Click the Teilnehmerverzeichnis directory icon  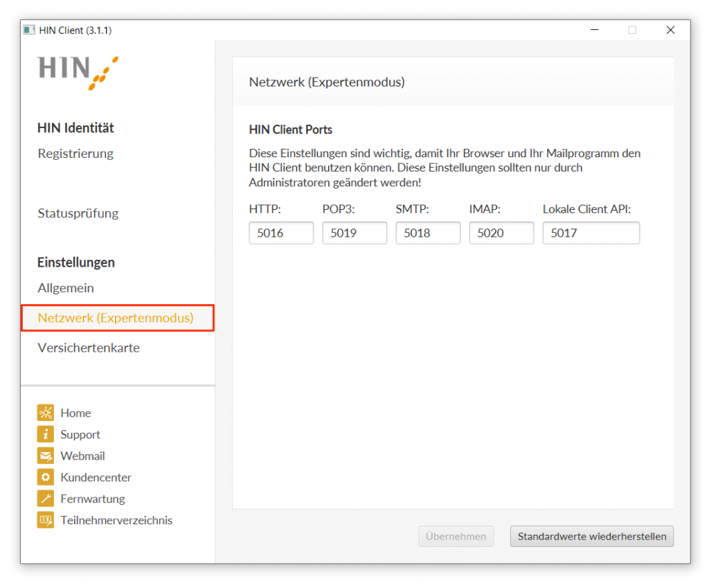click(45, 520)
